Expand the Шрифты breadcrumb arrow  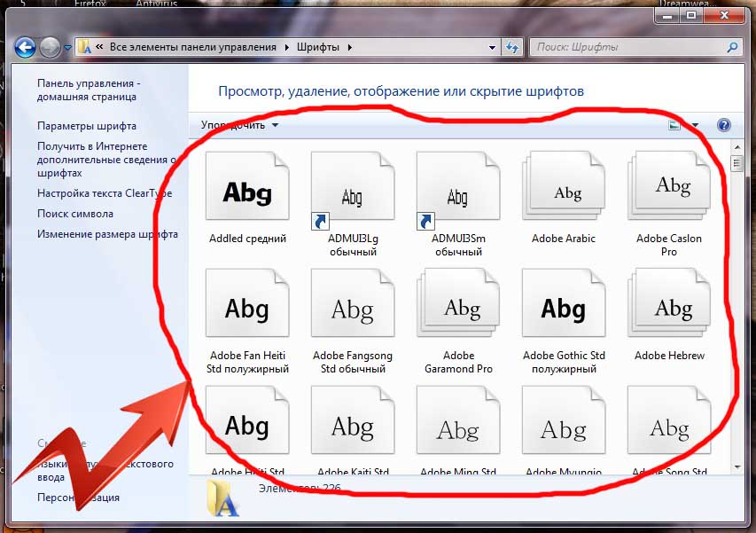coord(349,47)
